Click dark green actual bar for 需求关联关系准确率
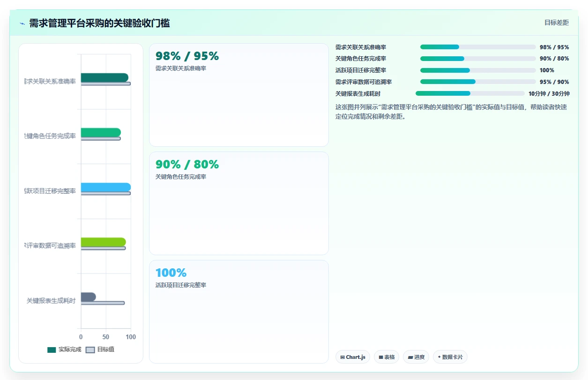 [104, 77]
